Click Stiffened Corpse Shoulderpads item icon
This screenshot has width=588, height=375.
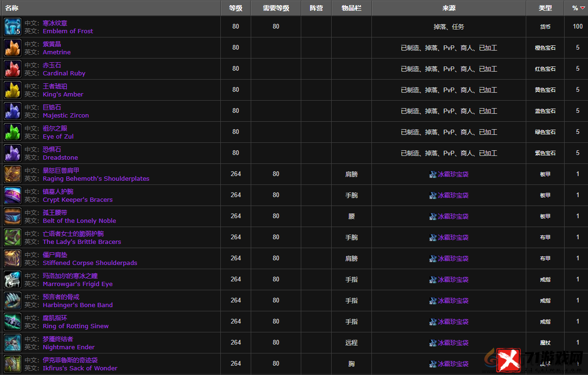click(x=13, y=258)
